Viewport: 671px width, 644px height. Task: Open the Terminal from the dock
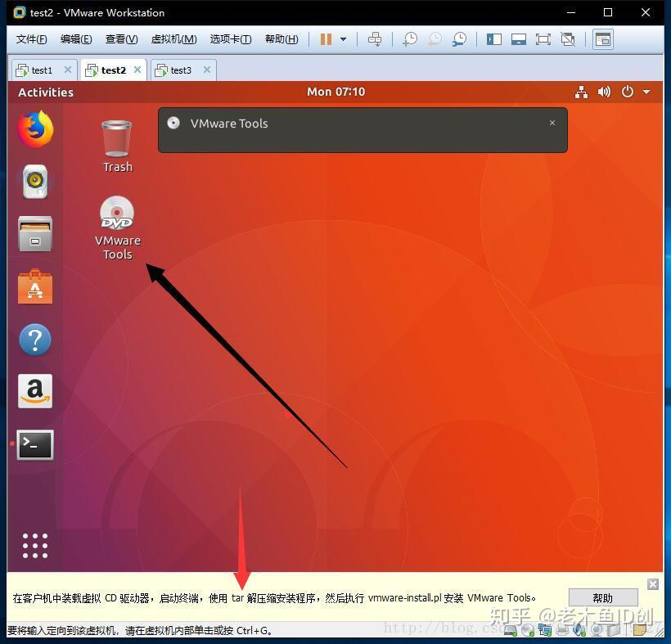35,445
